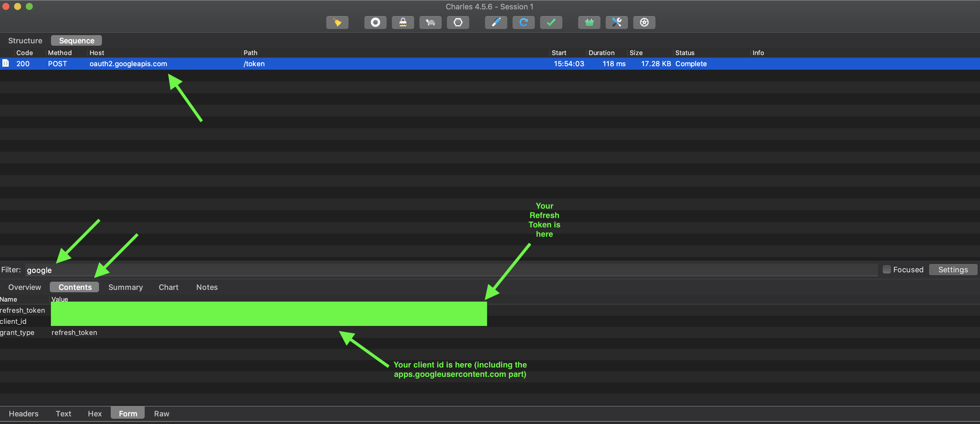Click the Settings button beside the filter

952,270
